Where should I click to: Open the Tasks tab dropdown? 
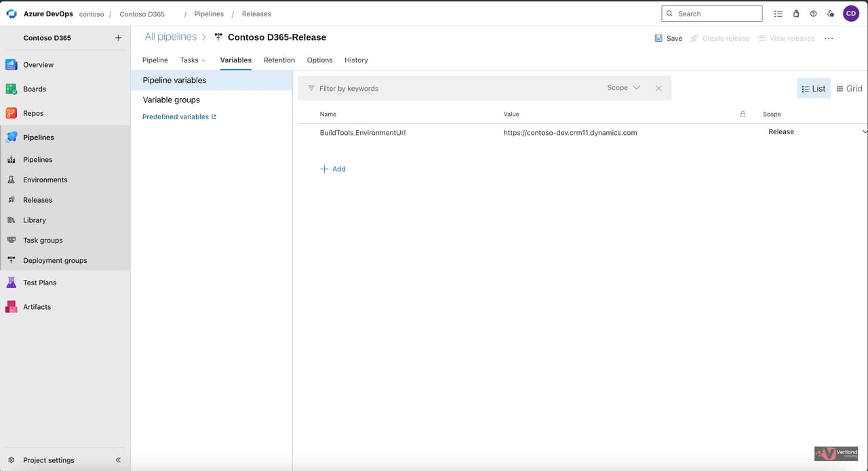click(x=193, y=60)
